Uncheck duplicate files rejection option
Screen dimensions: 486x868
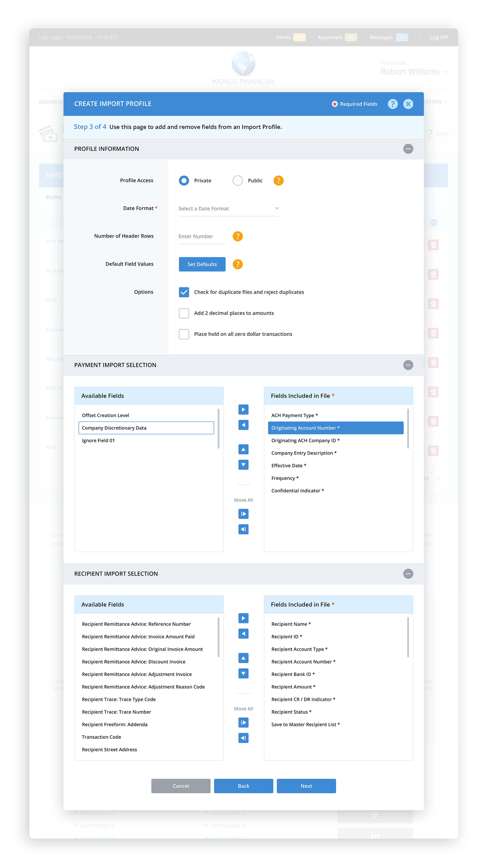click(x=184, y=292)
